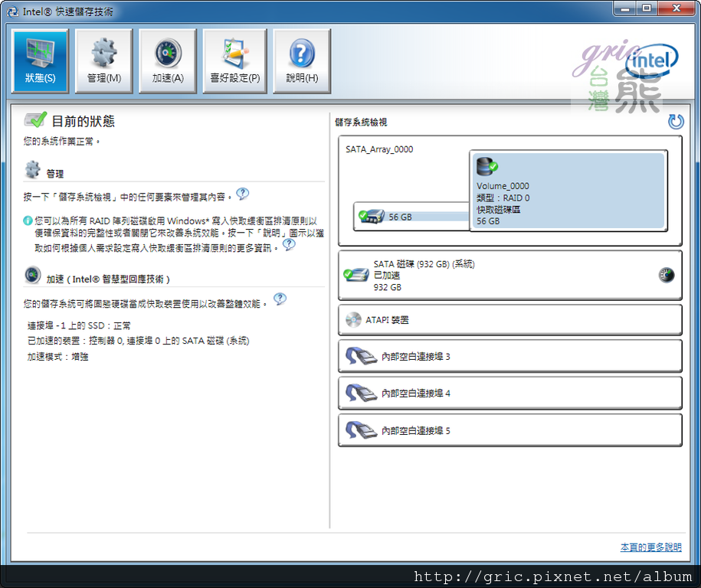Click the window title bar app icon
The height and width of the screenshot is (588, 701).
(13, 11)
